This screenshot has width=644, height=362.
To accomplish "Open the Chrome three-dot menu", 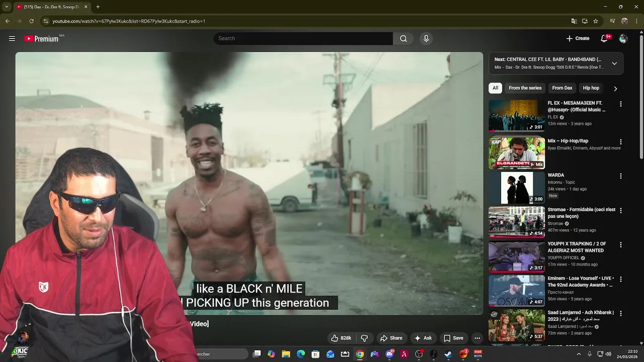I will (x=636, y=21).
